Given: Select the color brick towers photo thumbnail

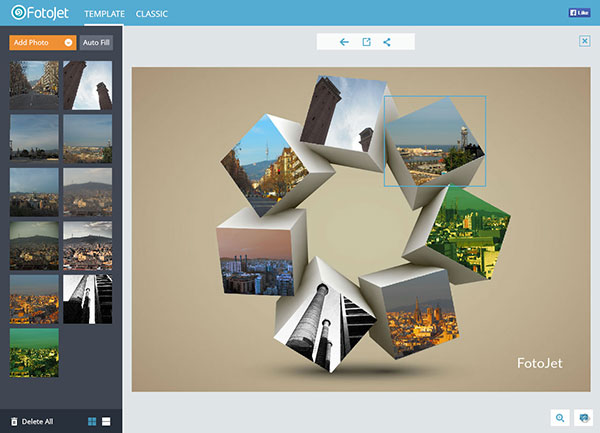Looking at the screenshot, I should coord(88,85).
